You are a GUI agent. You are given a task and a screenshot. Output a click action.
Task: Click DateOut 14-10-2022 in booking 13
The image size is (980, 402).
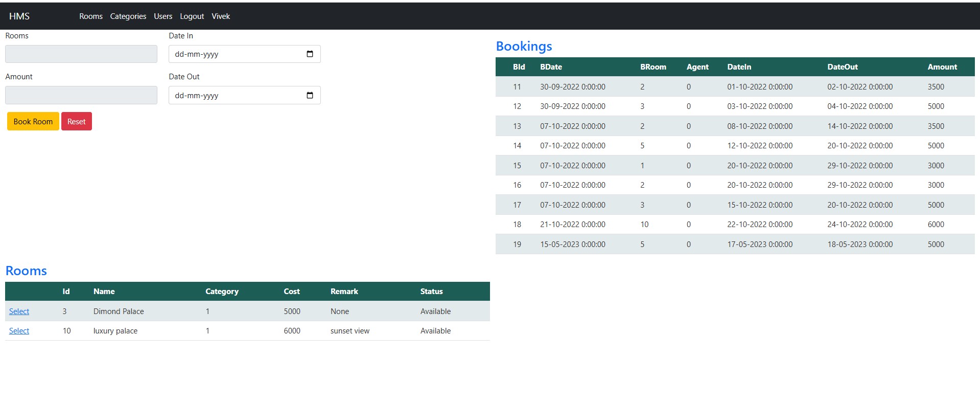(x=860, y=126)
